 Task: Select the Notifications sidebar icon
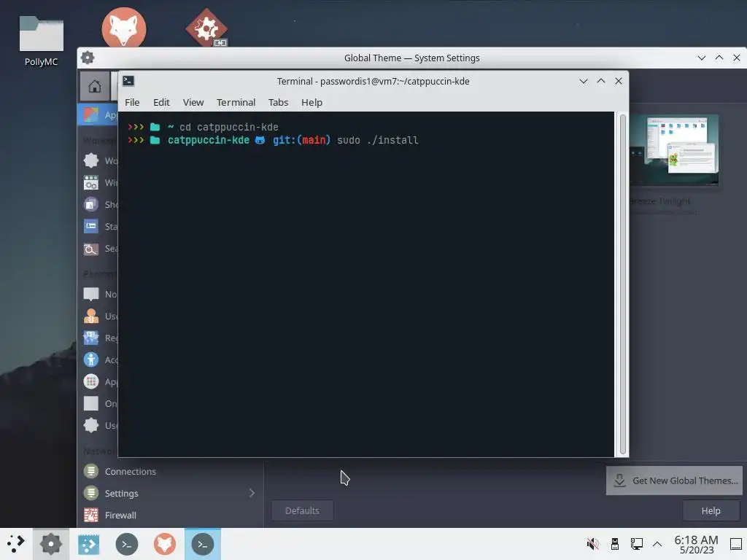[91, 295]
